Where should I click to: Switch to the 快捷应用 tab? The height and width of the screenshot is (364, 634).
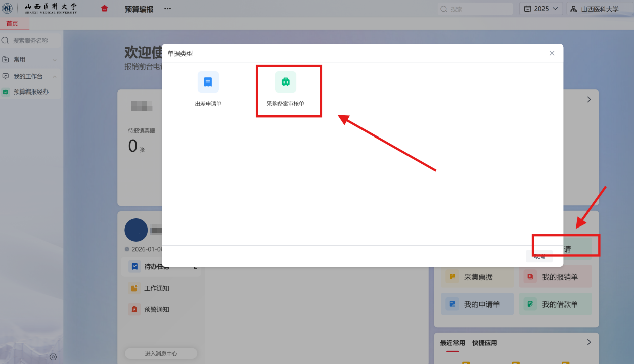pyautogui.click(x=484, y=343)
